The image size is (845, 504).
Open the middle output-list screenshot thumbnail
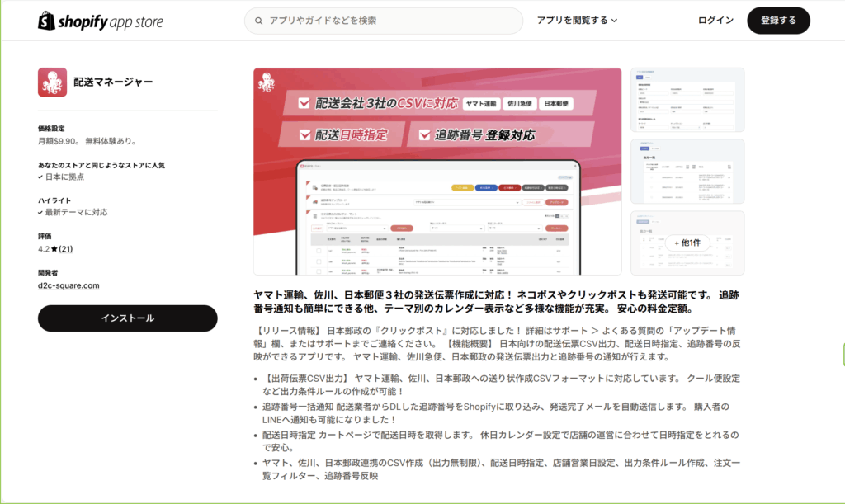pos(687,172)
